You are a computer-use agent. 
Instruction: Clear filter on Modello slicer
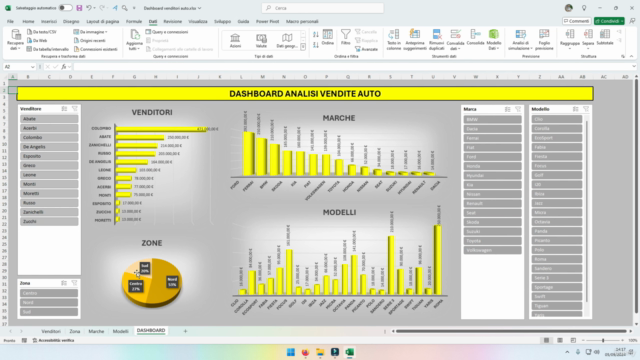[x=586, y=109]
